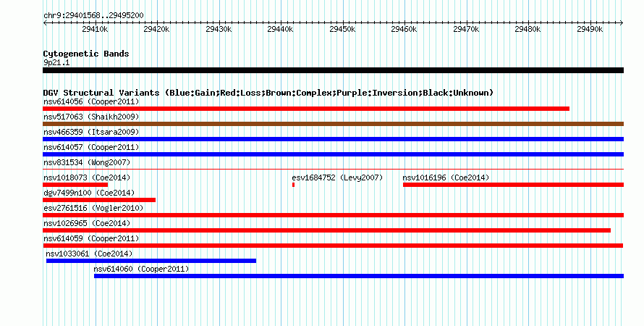
Task: Click the 29440k ruler tick label
Action: (x=280, y=29)
